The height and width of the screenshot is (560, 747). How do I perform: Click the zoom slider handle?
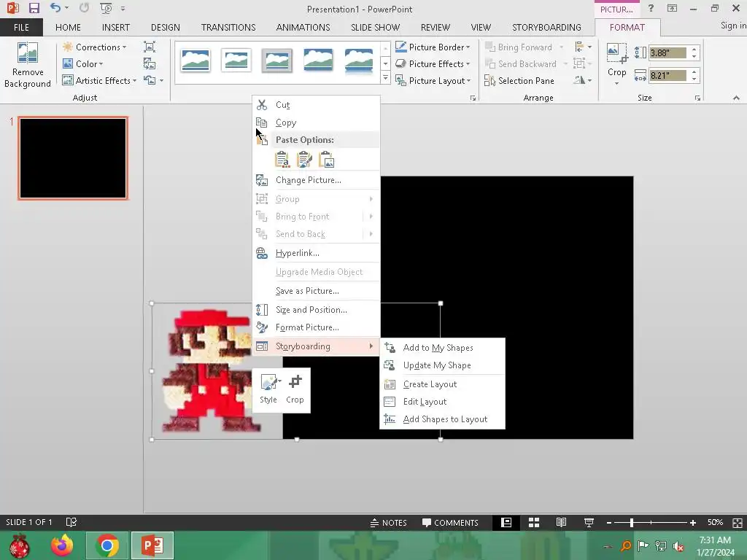[632, 522]
